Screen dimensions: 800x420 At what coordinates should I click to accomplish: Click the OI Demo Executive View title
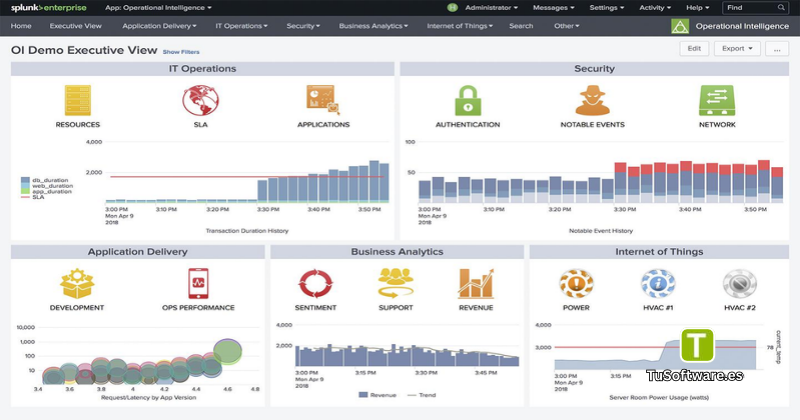click(x=84, y=51)
